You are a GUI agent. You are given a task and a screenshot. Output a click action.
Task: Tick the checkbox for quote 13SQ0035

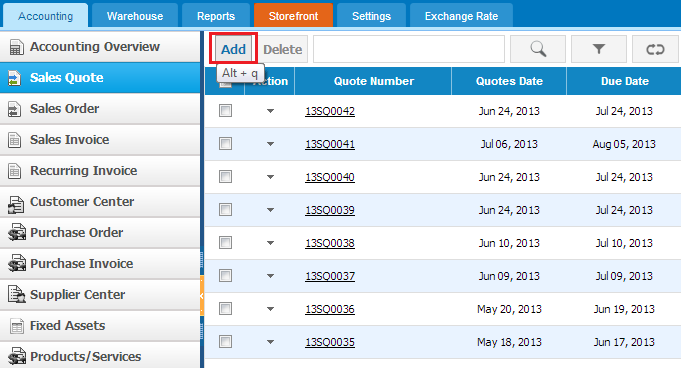click(x=225, y=341)
